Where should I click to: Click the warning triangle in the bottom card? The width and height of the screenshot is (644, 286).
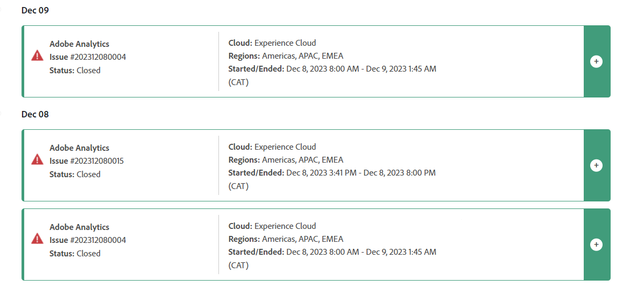(x=37, y=239)
